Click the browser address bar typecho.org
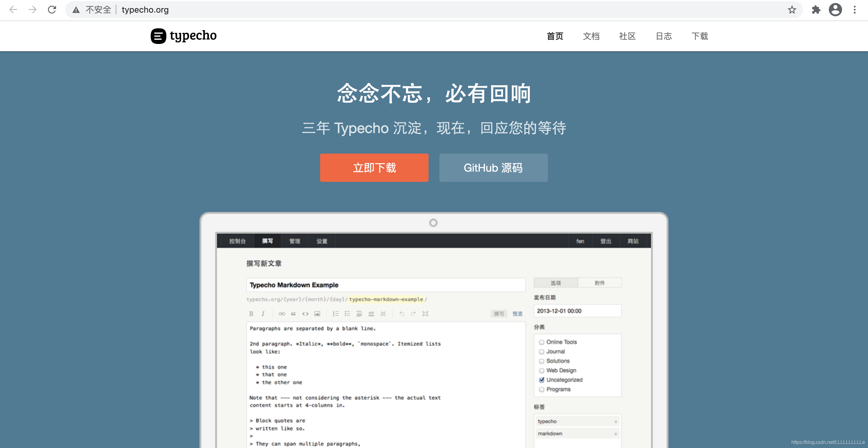This screenshot has height=448, width=868. (433, 10)
